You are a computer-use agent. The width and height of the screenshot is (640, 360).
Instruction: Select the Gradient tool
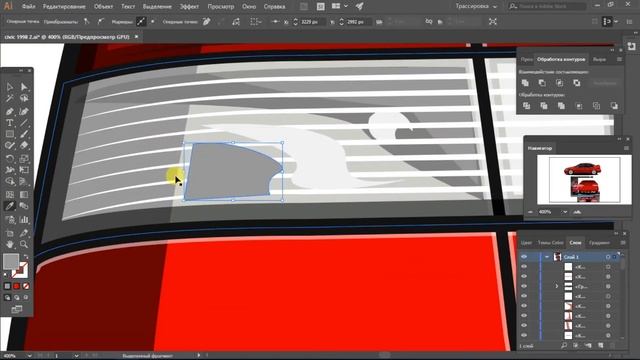24,195
